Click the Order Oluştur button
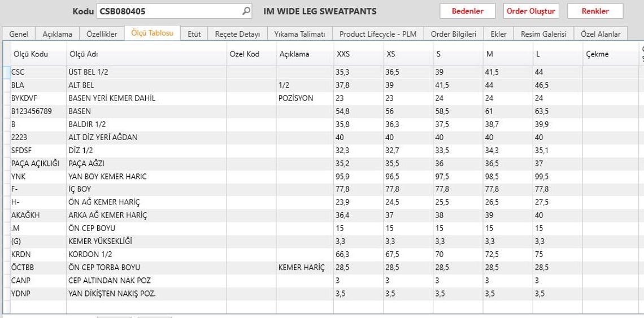Screen dimensions: 644x318 pos(531,11)
